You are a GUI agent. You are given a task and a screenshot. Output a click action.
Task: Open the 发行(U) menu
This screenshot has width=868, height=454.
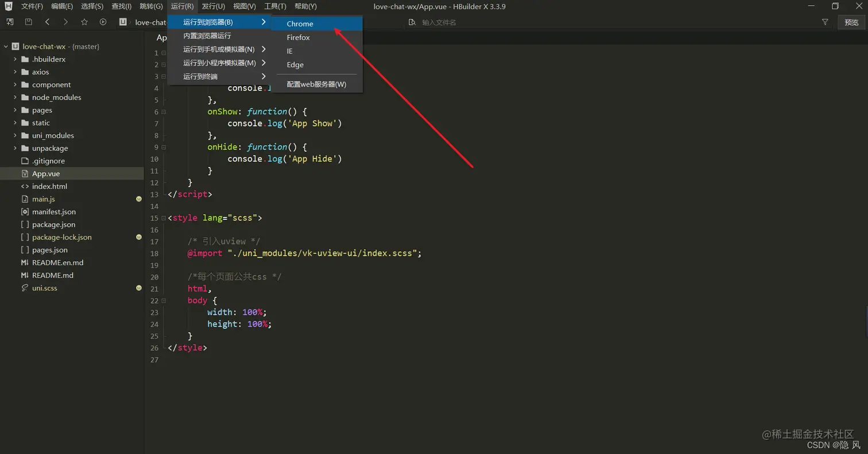214,6
